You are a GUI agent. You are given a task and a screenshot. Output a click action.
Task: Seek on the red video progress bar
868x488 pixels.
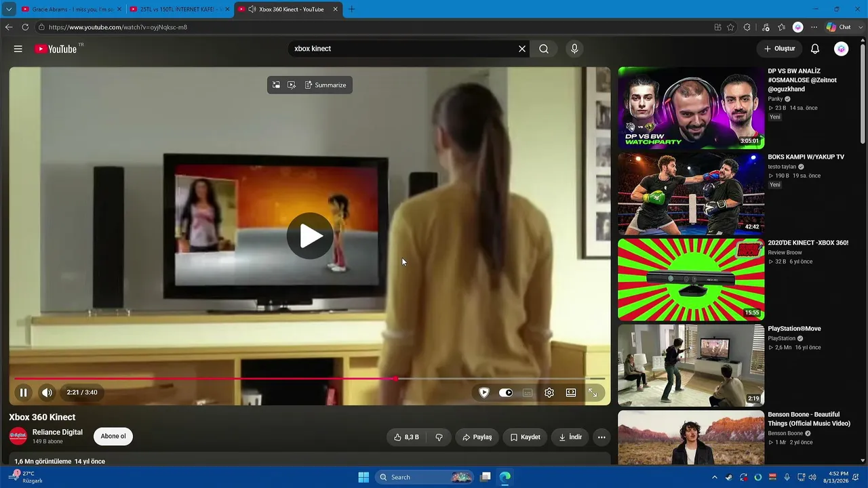[x=309, y=379]
